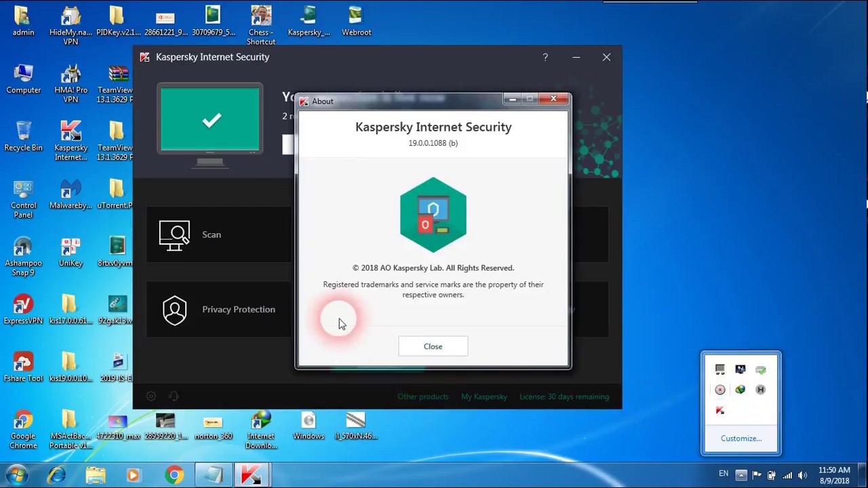
Task: Open the network signal tray icon
Action: (787, 475)
